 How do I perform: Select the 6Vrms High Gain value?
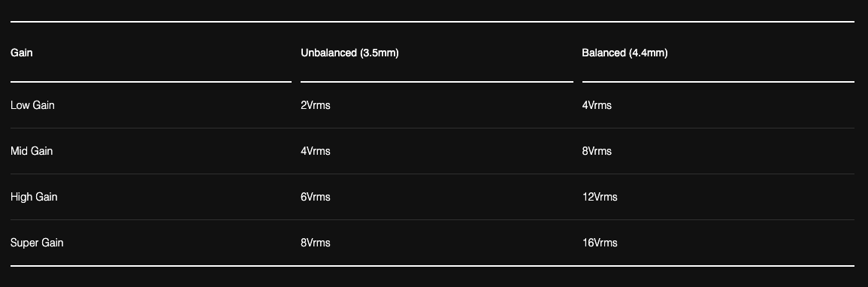(x=316, y=197)
